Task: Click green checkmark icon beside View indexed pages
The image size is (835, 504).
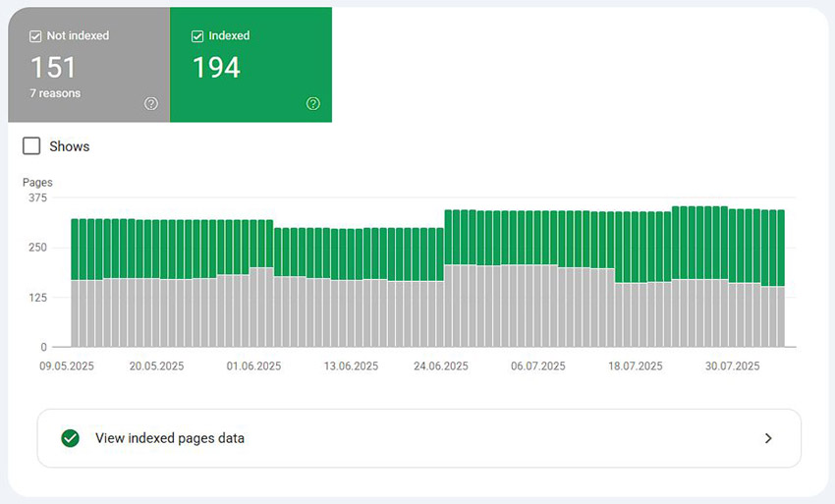Action: point(70,438)
